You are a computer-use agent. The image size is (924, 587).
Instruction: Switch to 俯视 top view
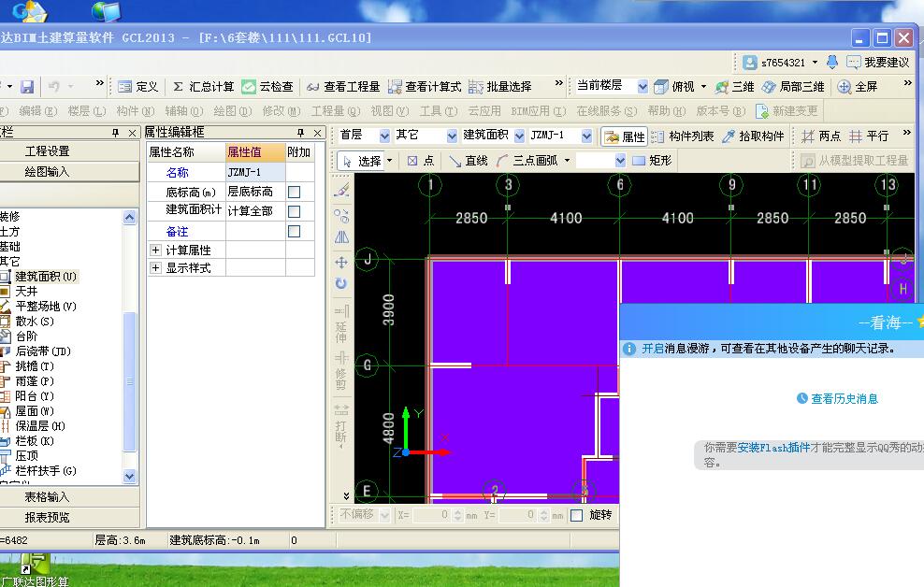(674, 87)
